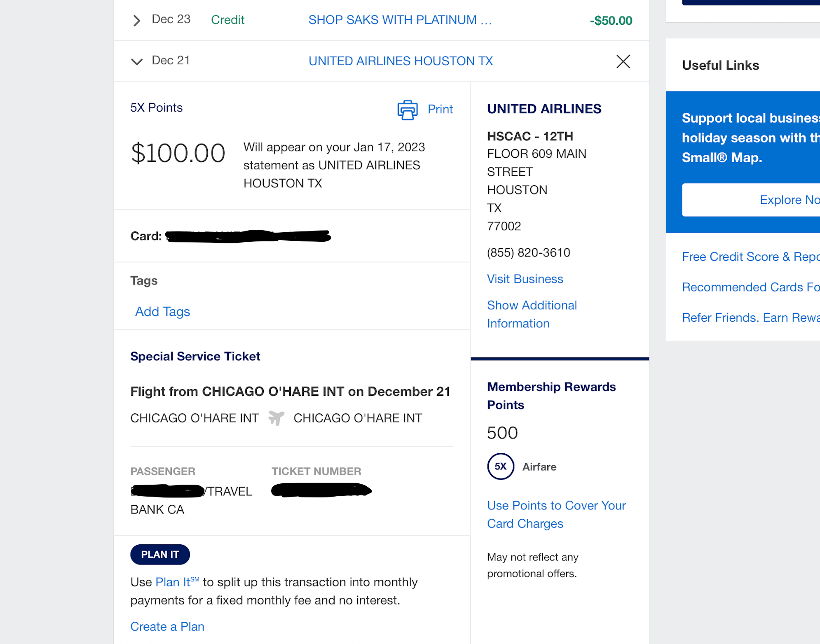
Task: Click Recommended Cards link
Action: click(749, 287)
